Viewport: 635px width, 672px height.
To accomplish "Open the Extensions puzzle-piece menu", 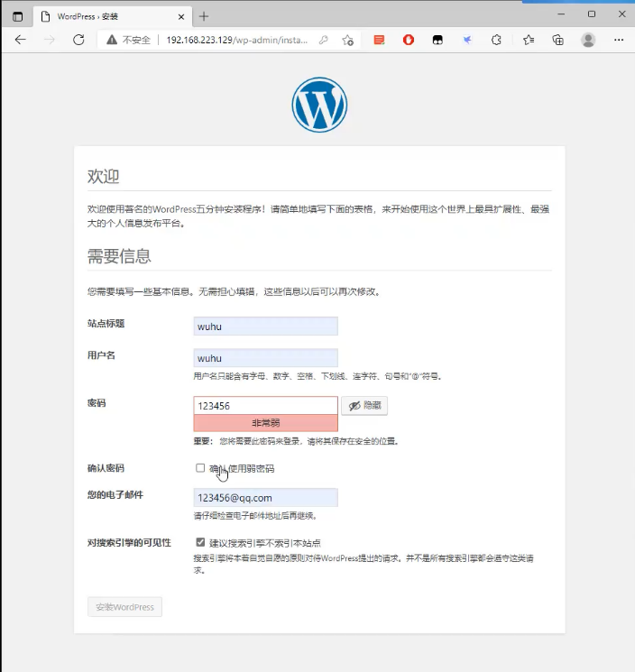I will (x=496, y=40).
